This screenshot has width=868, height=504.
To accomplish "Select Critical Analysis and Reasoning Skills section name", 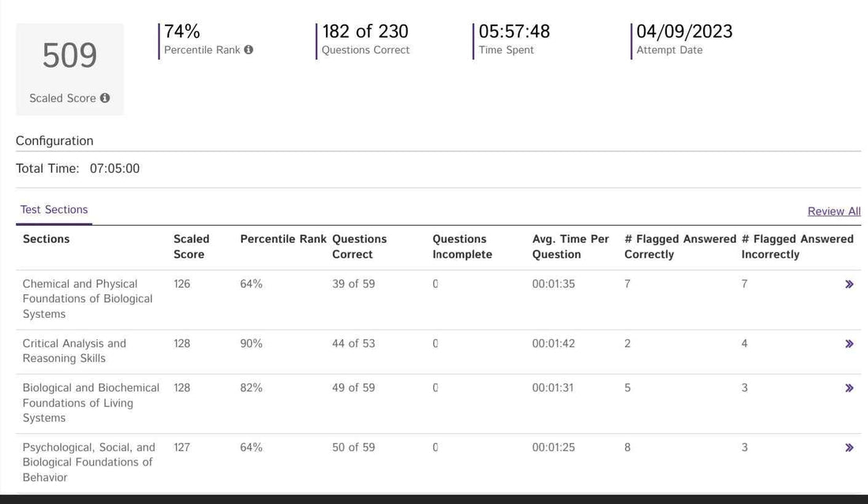I will click(x=74, y=351).
